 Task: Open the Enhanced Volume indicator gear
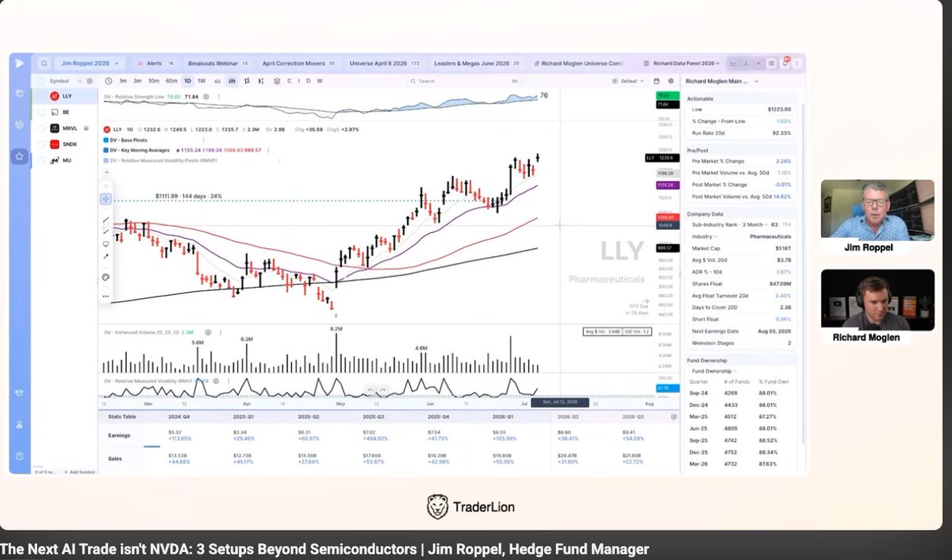tap(208, 332)
